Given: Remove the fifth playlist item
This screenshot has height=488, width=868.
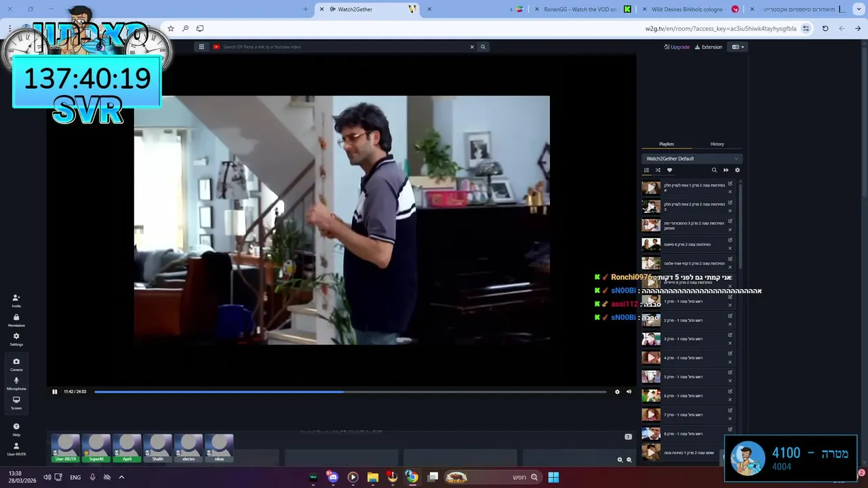Looking at the screenshot, I should click(x=730, y=267).
